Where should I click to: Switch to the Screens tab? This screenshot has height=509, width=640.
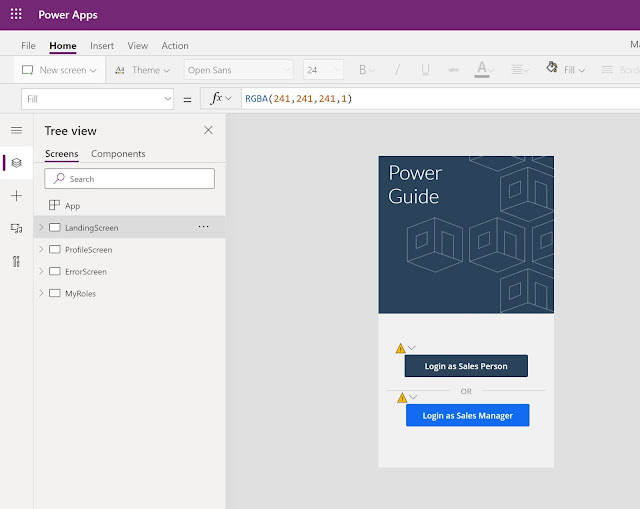coord(62,154)
